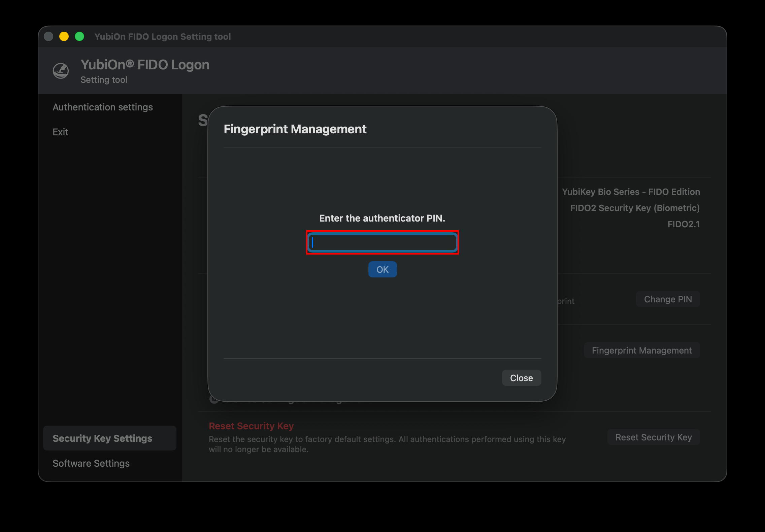Click the authenticator PIN input field

382,242
